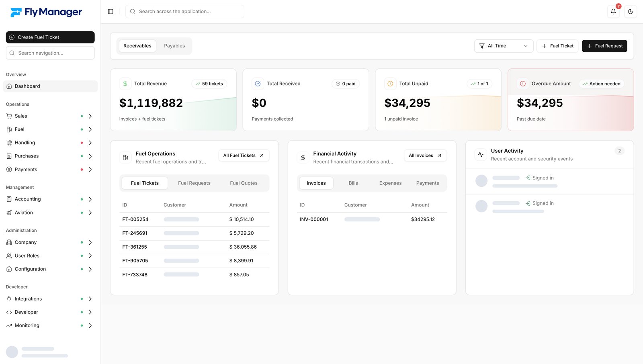Select Dashboard in the sidebar

tap(50, 86)
